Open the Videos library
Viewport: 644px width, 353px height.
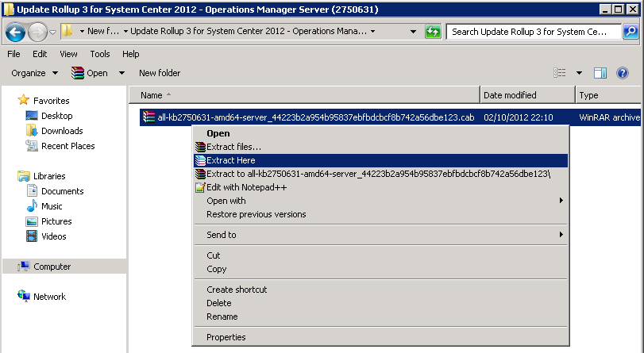(53, 236)
